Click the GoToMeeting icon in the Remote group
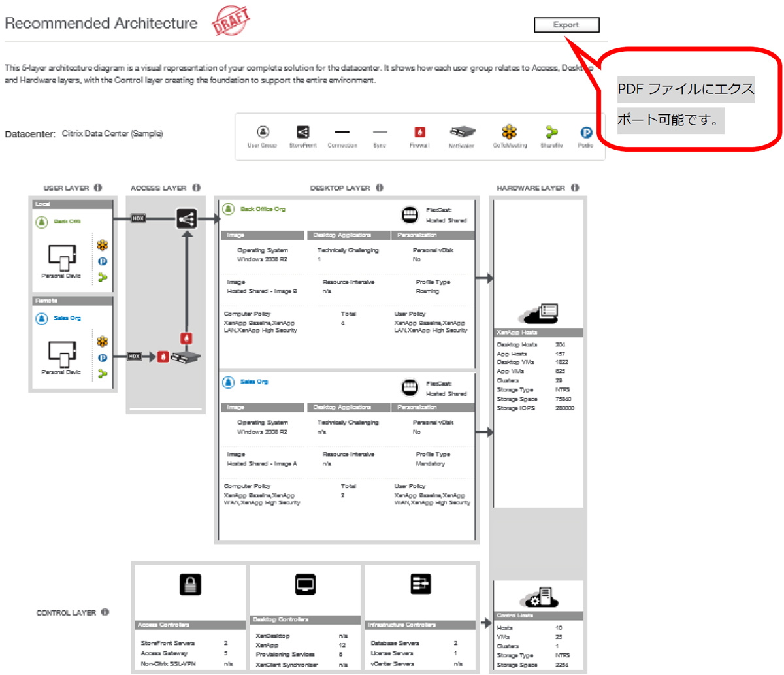This screenshot has width=784, height=675. coord(103,341)
